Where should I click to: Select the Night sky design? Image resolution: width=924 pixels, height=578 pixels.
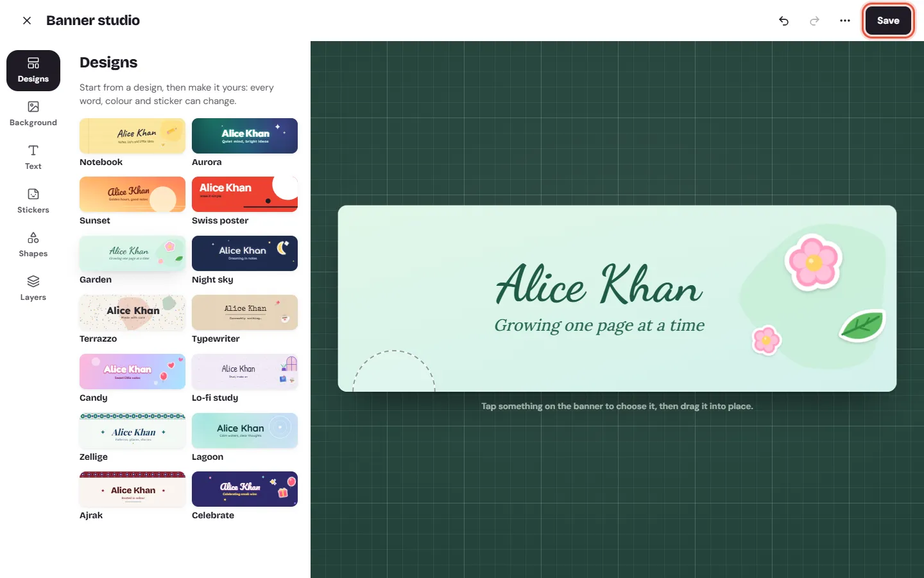point(244,253)
